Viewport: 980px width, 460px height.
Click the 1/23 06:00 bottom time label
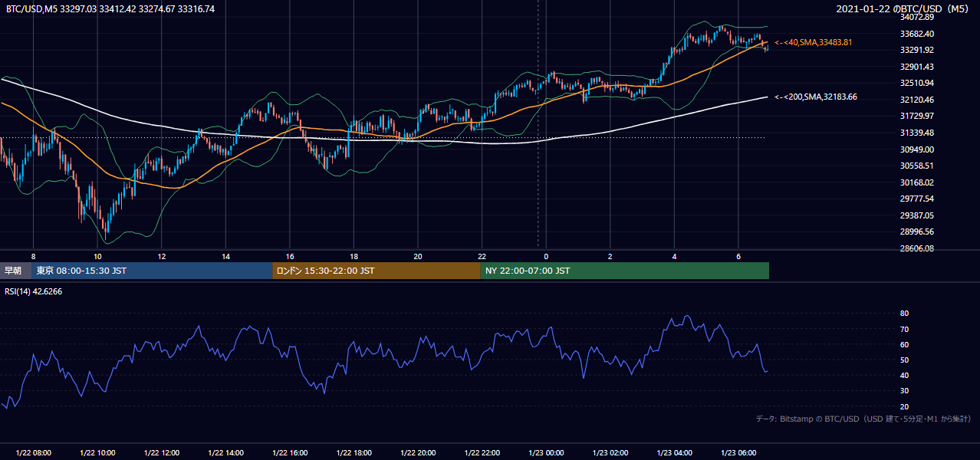coord(738,453)
